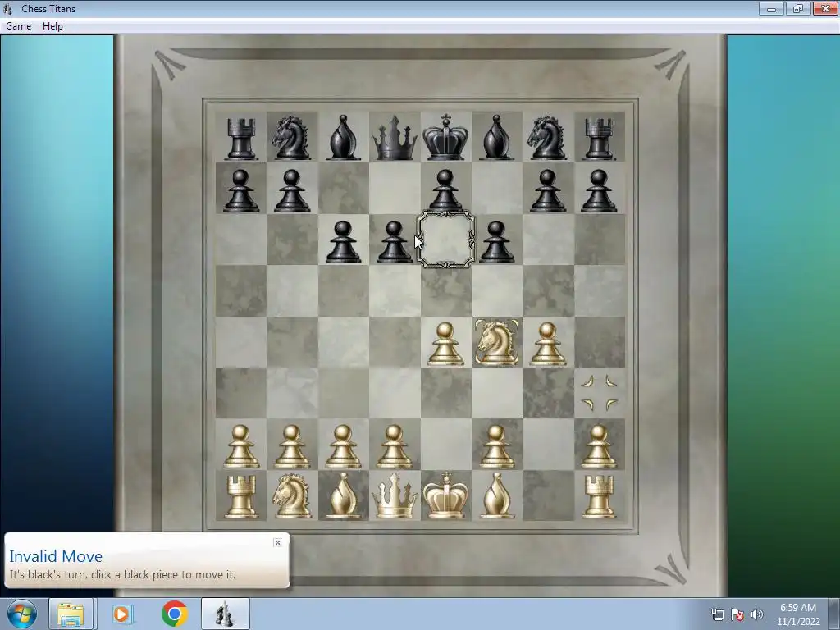Click the white pawn on f2

[x=496, y=447]
